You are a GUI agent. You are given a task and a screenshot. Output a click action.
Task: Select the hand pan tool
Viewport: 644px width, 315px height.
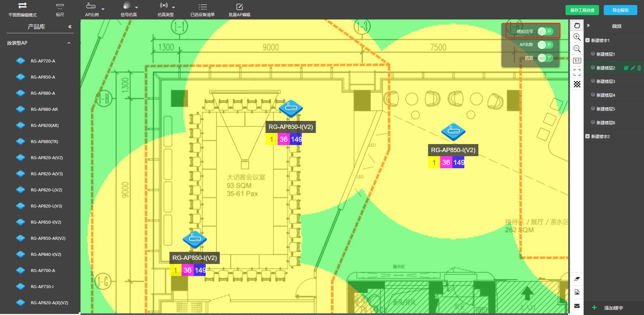tap(577, 26)
